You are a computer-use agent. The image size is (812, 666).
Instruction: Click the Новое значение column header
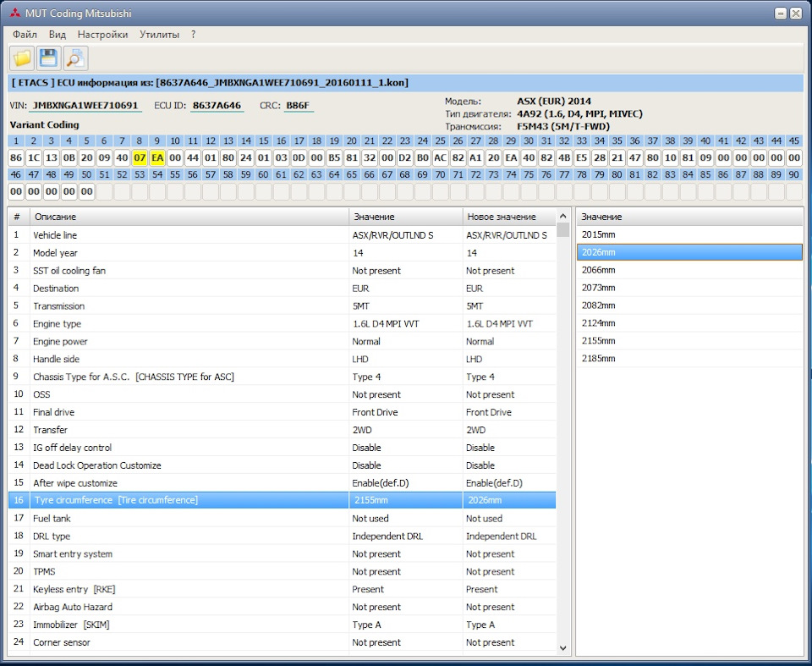coord(509,217)
